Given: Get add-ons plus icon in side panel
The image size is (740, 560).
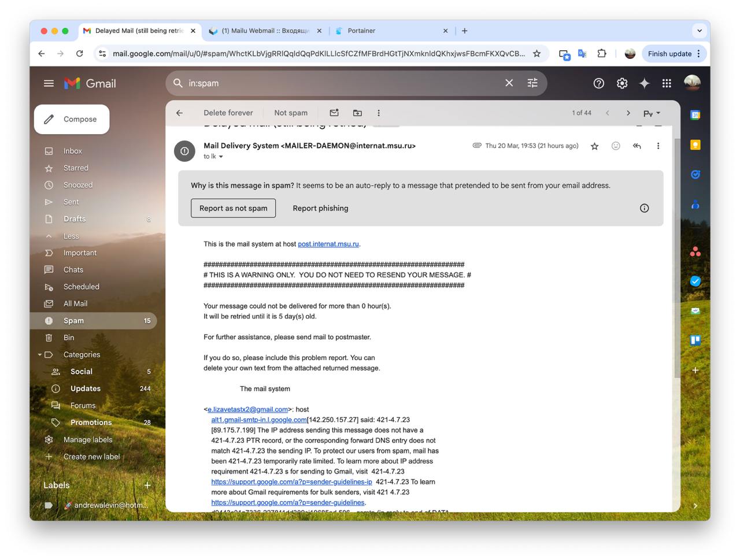Looking at the screenshot, I should [x=695, y=370].
